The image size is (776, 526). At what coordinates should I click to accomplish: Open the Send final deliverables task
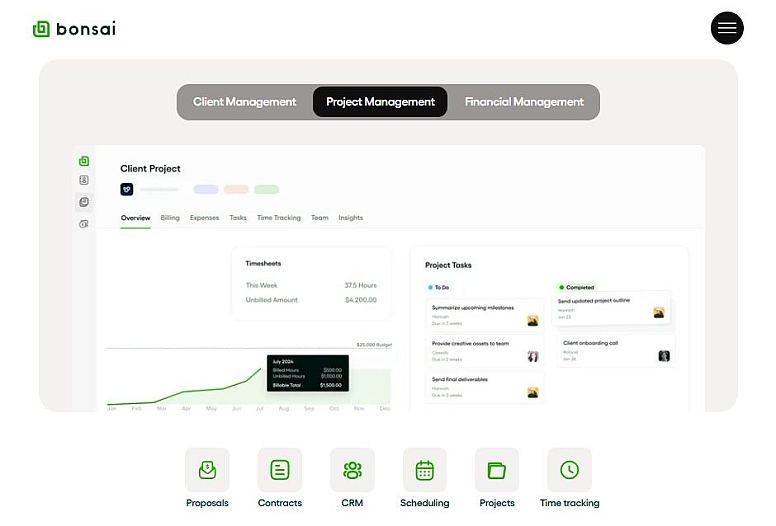(484, 386)
